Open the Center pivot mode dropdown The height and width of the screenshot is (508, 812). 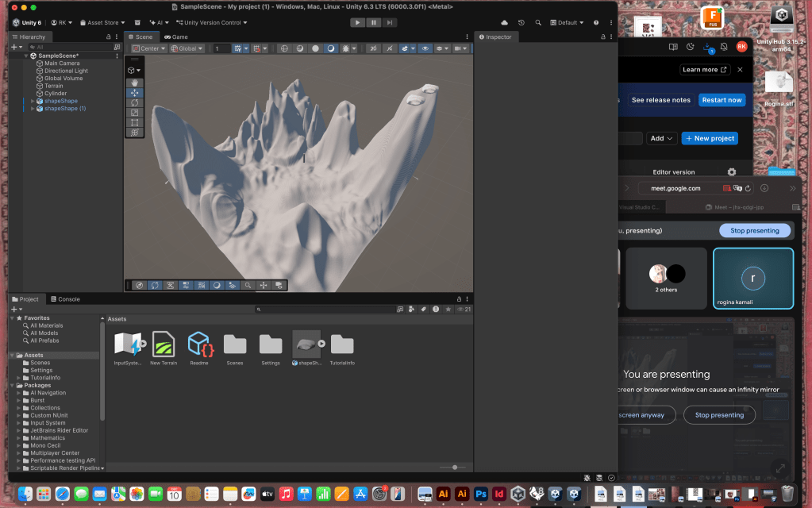[148, 48]
